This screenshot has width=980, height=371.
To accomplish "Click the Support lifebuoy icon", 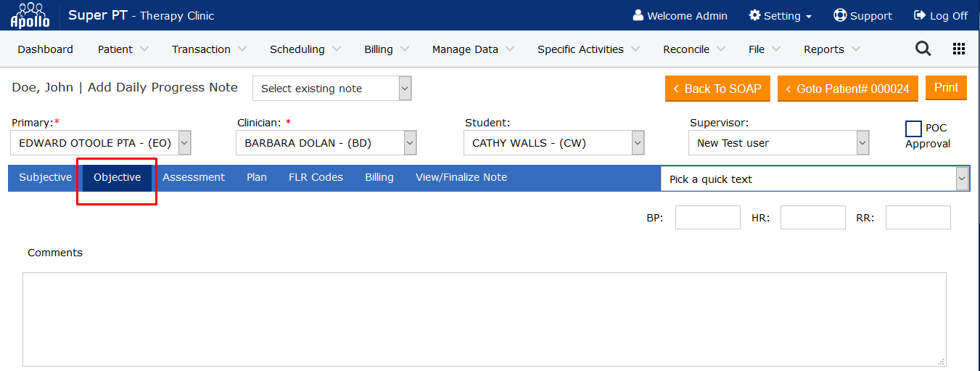I will click(840, 15).
